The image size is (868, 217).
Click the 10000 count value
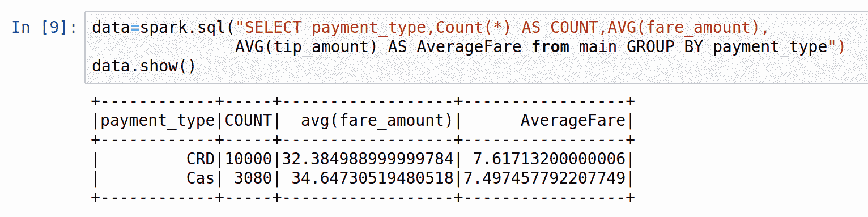pyautogui.click(x=248, y=160)
